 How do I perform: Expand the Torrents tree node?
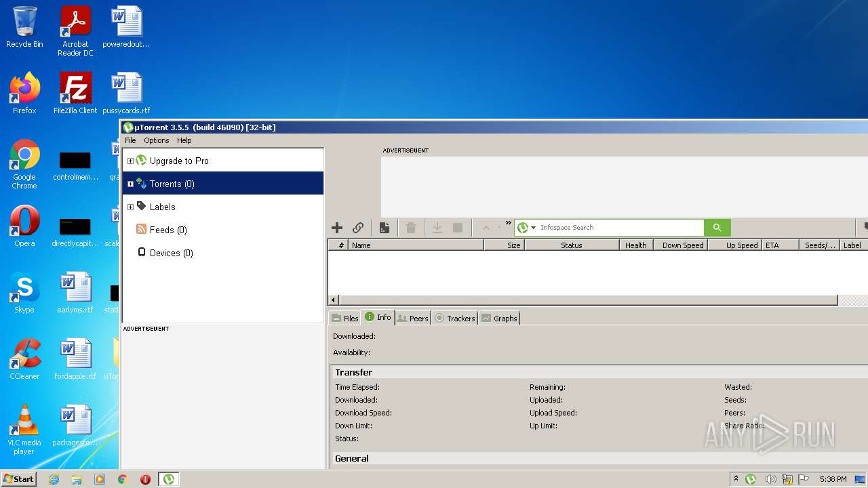tap(130, 184)
